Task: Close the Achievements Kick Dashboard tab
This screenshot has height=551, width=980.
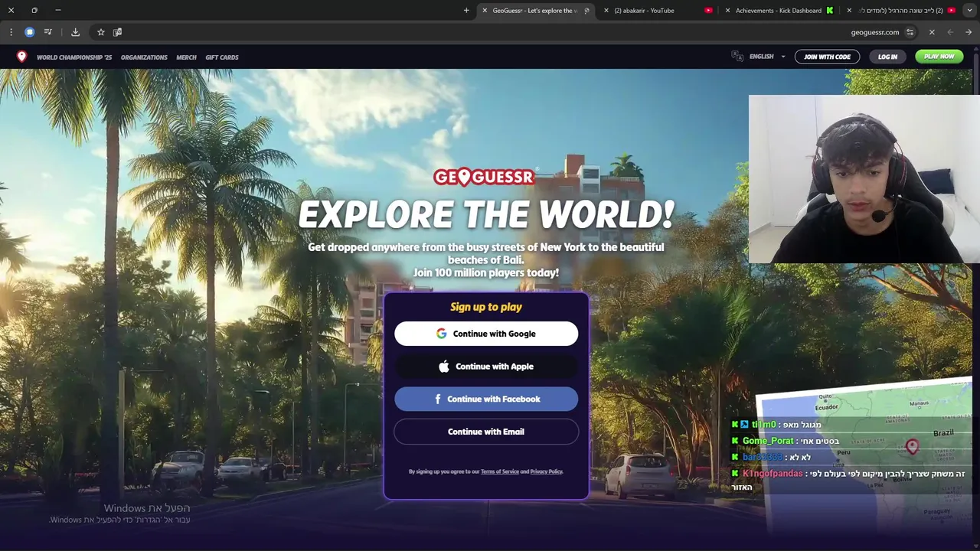Action: (x=727, y=11)
